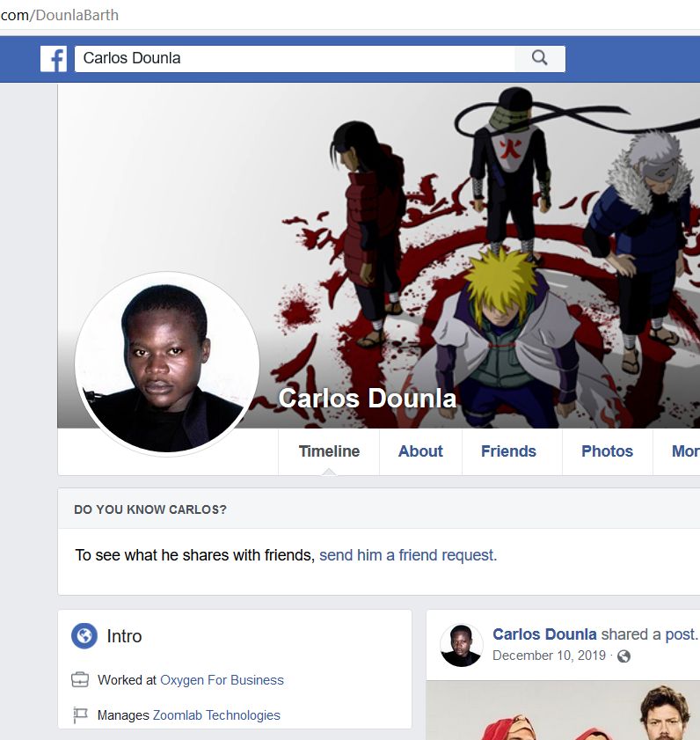
Task: Open the Zoomlab Technologies link
Action: 216,715
